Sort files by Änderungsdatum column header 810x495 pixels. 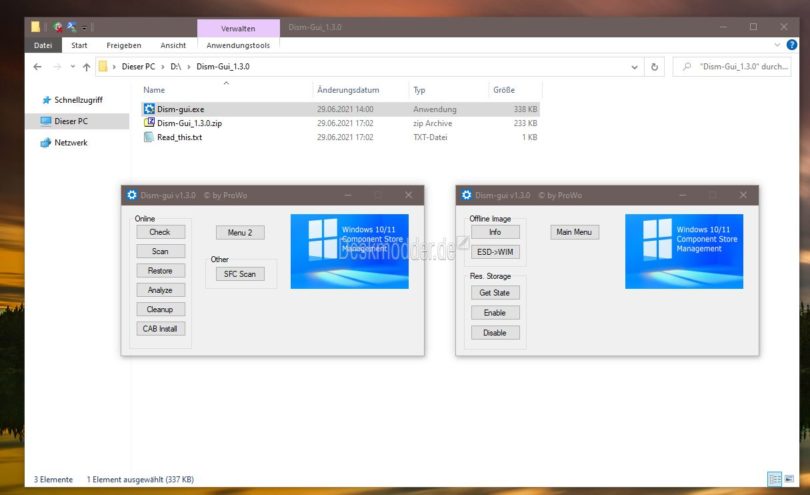[x=347, y=90]
